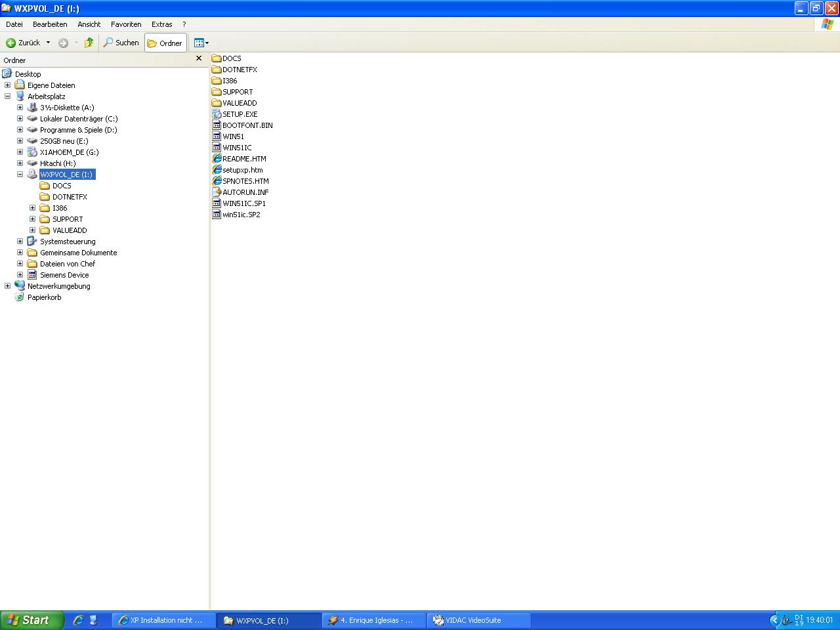Select the Hitachi (H:) drive icon

tap(32, 163)
